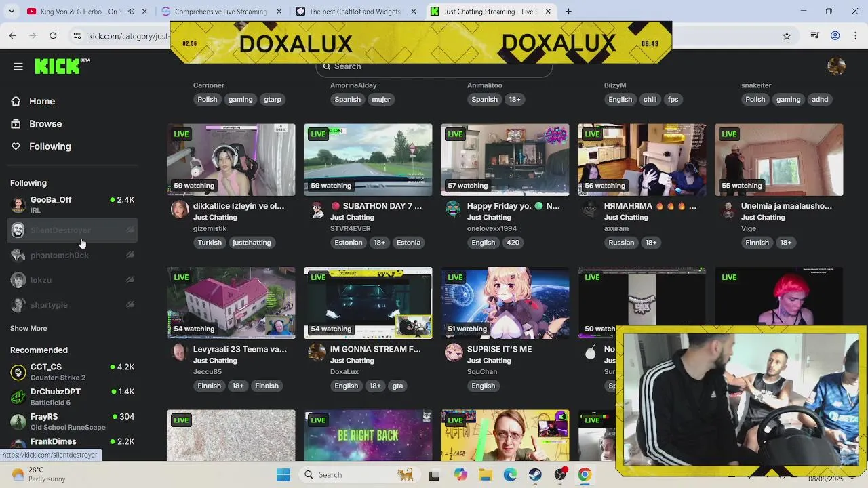Open SUBATHON DAY 7 stream thumbnail

(x=368, y=160)
